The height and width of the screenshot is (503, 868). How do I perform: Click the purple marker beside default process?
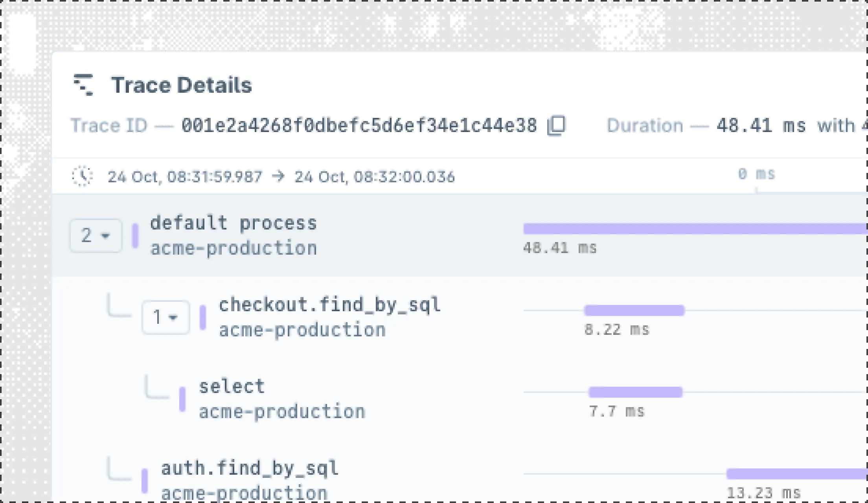pyautogui.click(x=135, y=236)
